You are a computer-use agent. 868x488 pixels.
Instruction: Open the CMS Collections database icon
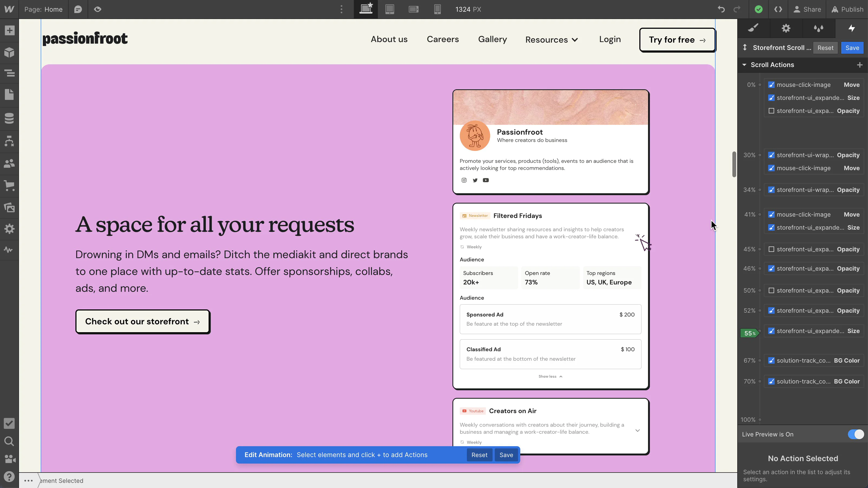[9, 118]
